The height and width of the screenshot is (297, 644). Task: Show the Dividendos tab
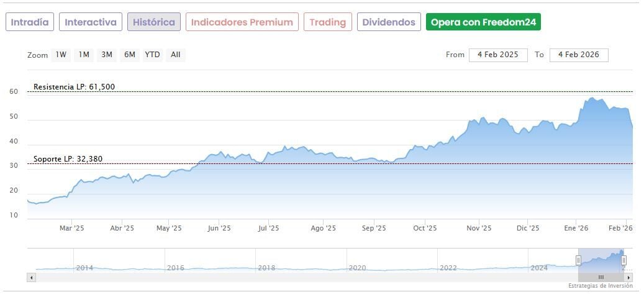tap(389, 22)
